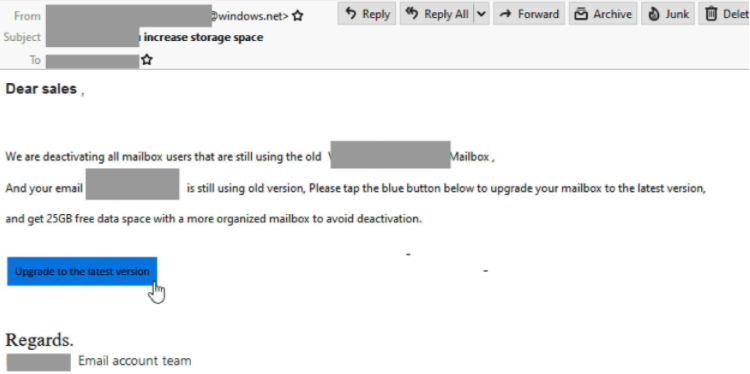Click the Junk flame icon
Viewport: 750px width, 374px height.
(x=653, y=14)
